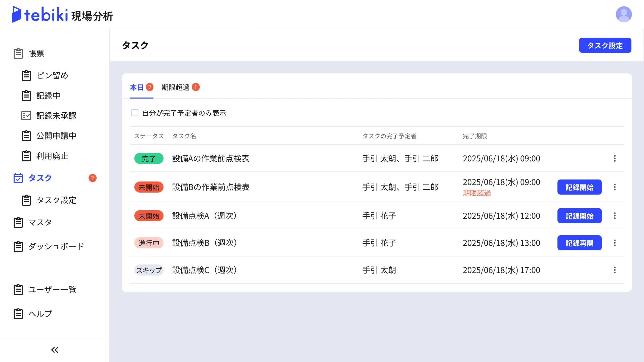The height and width of the screenshot is (362, 644).
Task: Open タスク設定 in the sidebar menu
Action: (56, 200)
